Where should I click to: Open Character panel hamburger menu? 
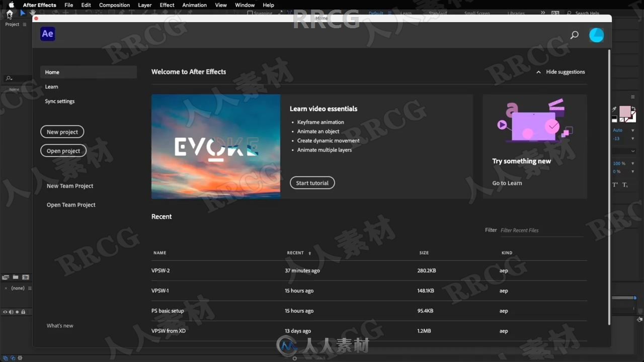point(633,97)
